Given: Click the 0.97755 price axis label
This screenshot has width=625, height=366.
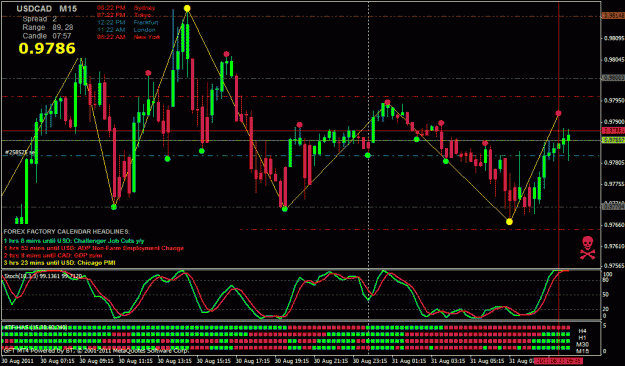Looking at the screenshot, I should click(614, 184).
